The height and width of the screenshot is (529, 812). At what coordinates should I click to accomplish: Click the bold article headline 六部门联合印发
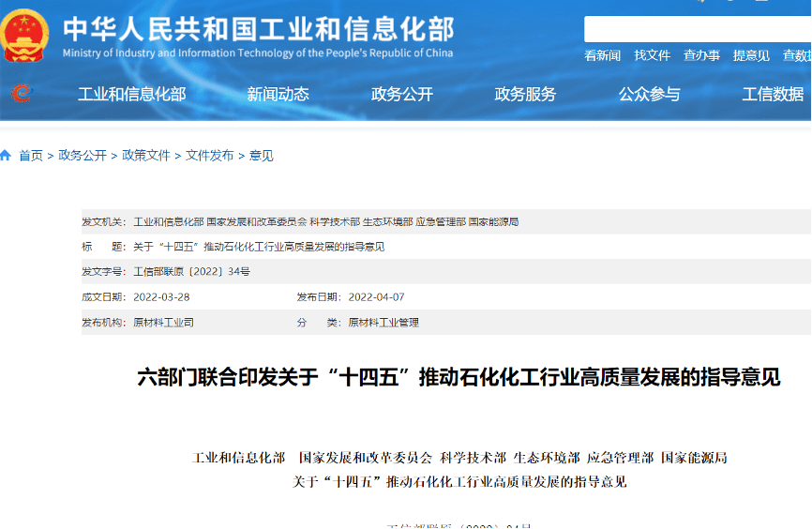coord(459,377)
